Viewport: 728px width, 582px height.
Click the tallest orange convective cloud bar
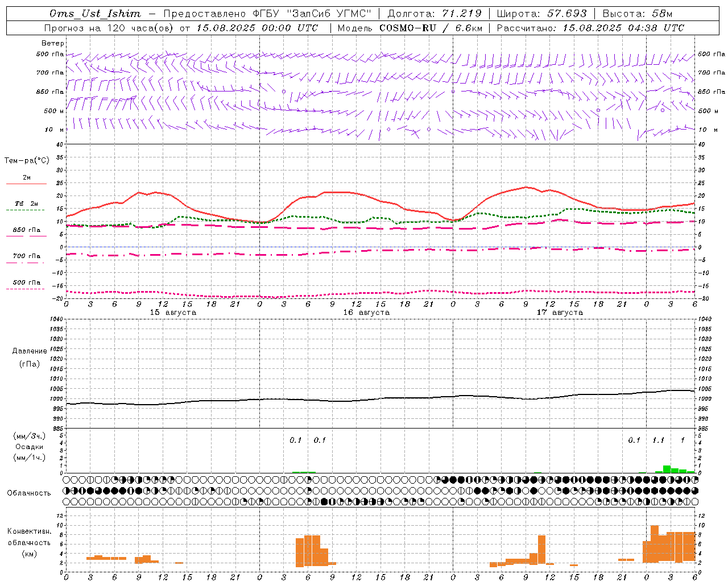(655, 543)
